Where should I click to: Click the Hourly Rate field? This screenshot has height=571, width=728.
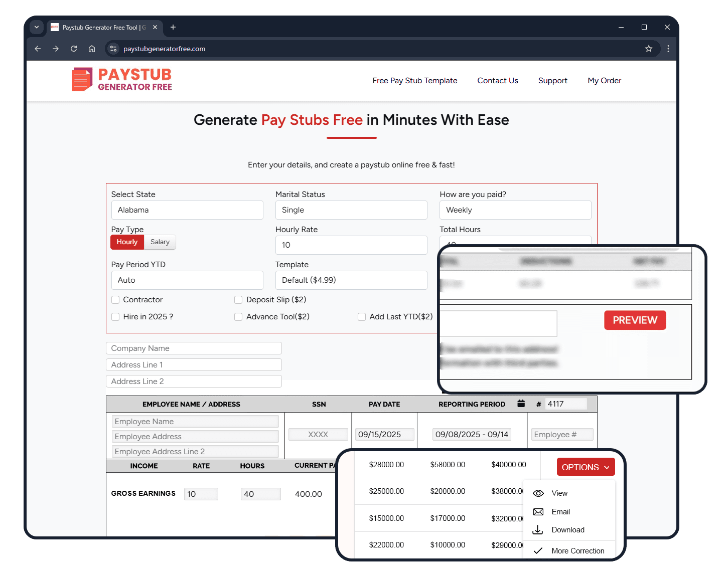[351, 245]
